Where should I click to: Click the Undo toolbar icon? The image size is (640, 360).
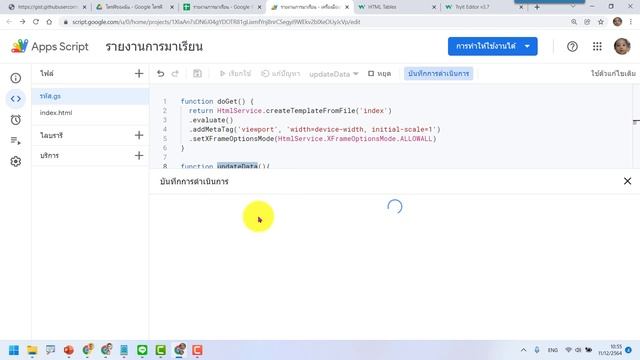160,73
